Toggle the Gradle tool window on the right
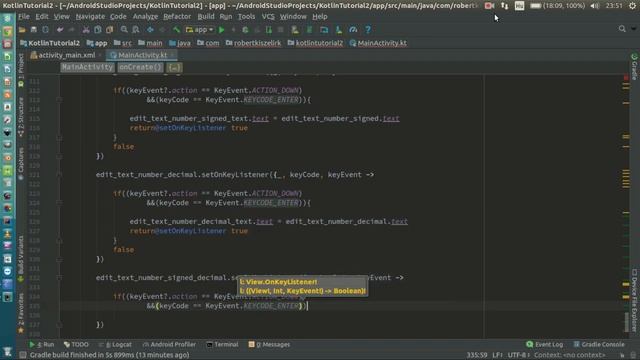 [x=634, y=67]
